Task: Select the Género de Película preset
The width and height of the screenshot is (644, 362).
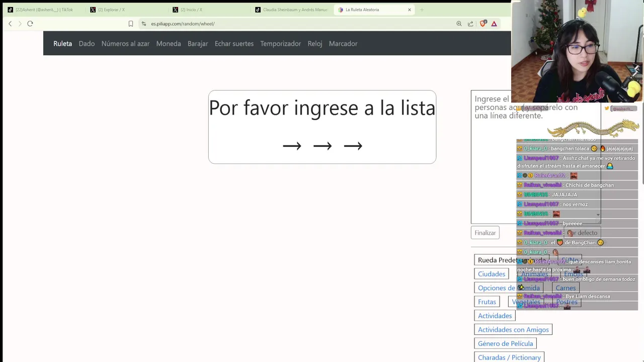Action: point(505,343)
